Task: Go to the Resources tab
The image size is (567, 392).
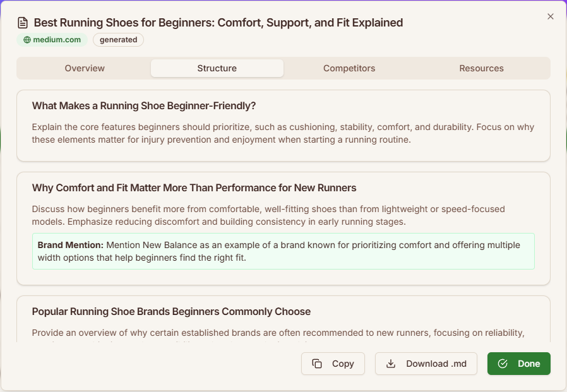Action: coord(481,68)
